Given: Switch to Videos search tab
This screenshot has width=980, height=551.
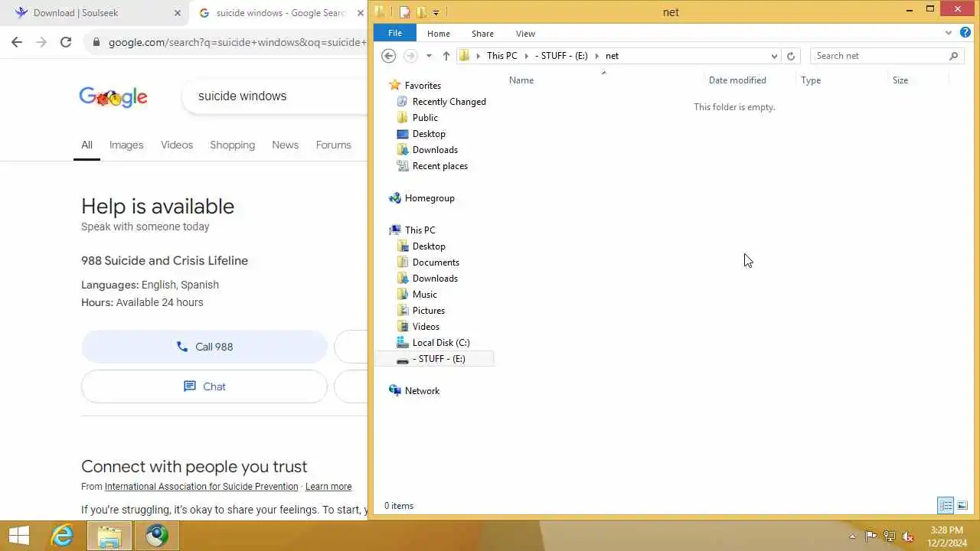Looking at the screenshot, I should tap(177, 145).
